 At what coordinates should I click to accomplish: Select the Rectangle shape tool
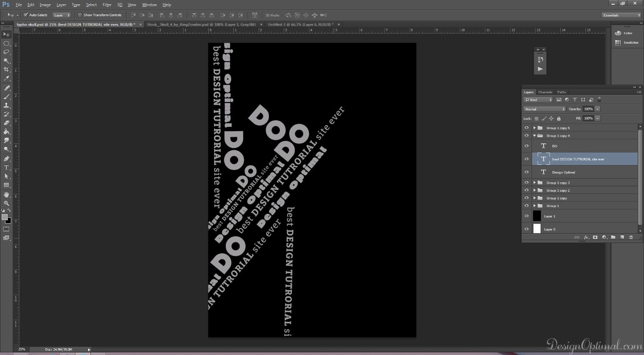6,185
